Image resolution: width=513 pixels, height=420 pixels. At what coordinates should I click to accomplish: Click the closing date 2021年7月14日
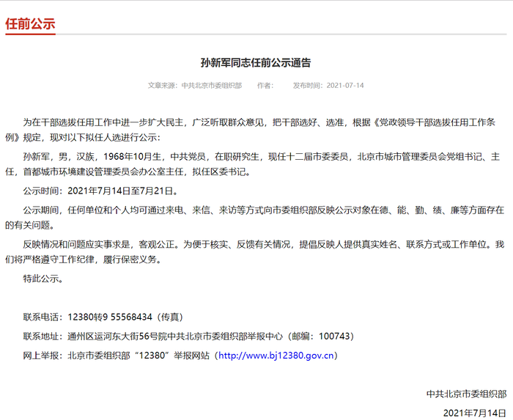[x=475, y=413]
